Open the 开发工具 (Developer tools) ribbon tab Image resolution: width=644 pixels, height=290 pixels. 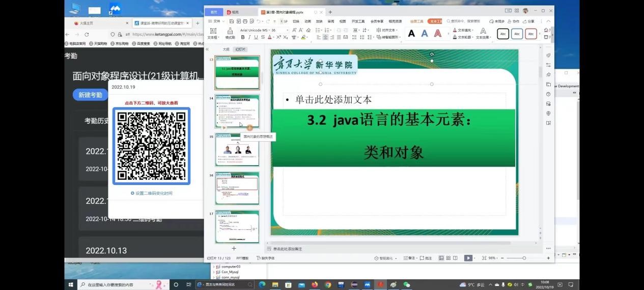coord(358,21)
